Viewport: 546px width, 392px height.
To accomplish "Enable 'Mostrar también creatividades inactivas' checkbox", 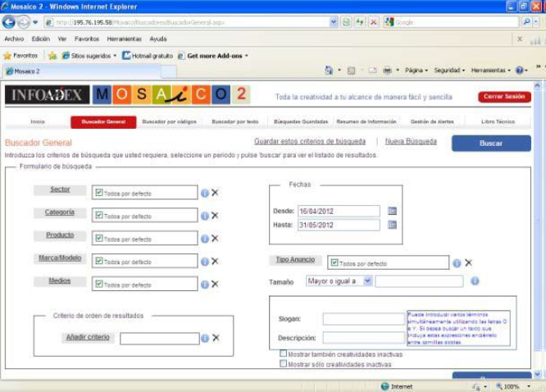I will (x=283, y=354).
